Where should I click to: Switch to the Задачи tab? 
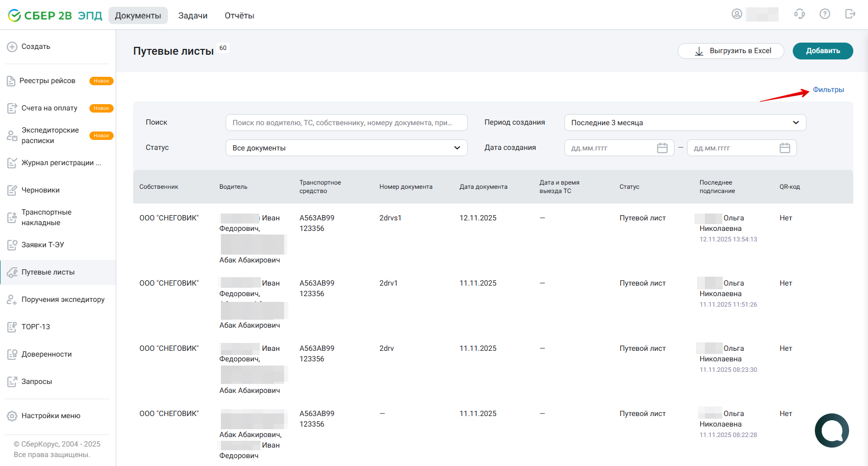tap(193, 16)
